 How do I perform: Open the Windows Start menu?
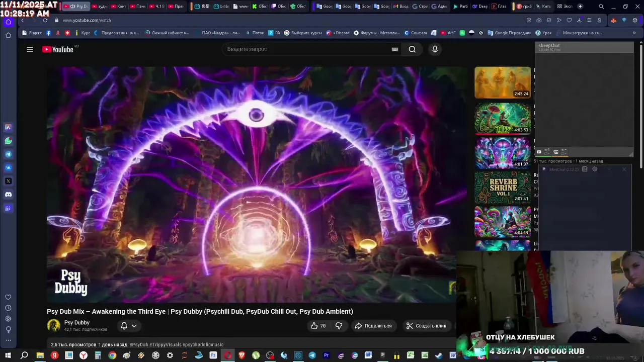click(x=8, y=355)
